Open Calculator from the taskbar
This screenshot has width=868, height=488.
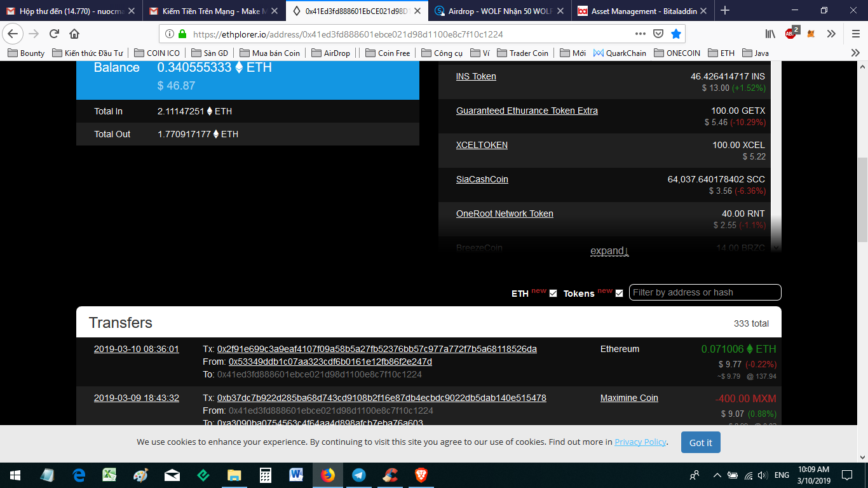click(x=266, y=475)
